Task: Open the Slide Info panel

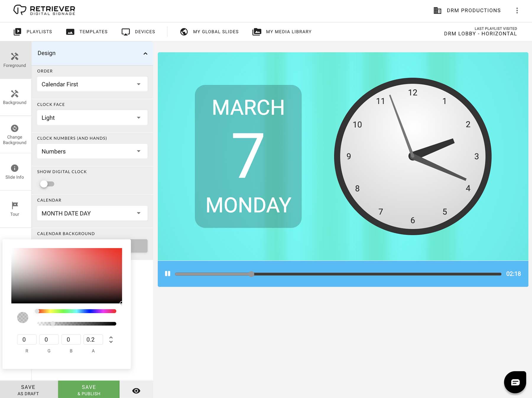Action: tap(15, 172)
